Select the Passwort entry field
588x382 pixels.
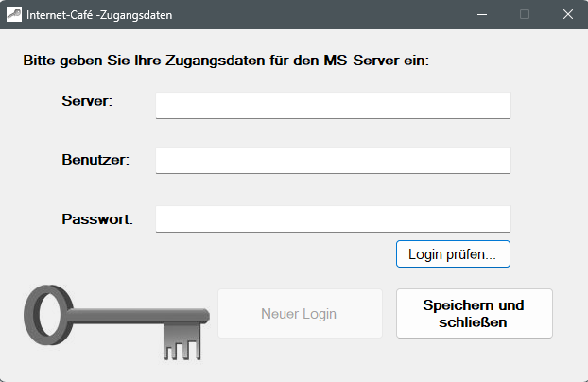pyautogui.click(x=333, y=218)
